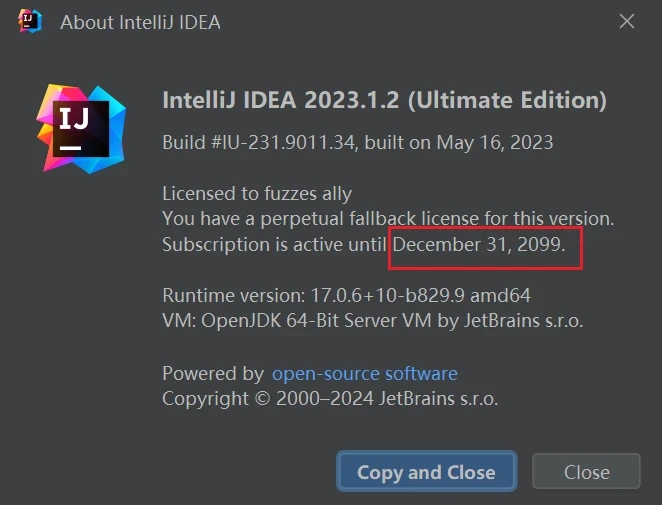The height and width of the screenshot is (505, 662).
Task: Click the amd64 text in runtime line
Action: coord(500,295)
